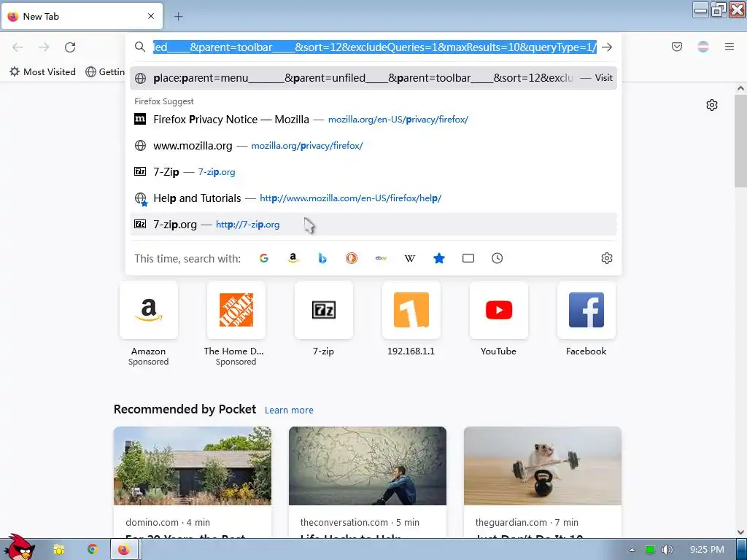Open Save to Pocket icon

tap(676, 47)
